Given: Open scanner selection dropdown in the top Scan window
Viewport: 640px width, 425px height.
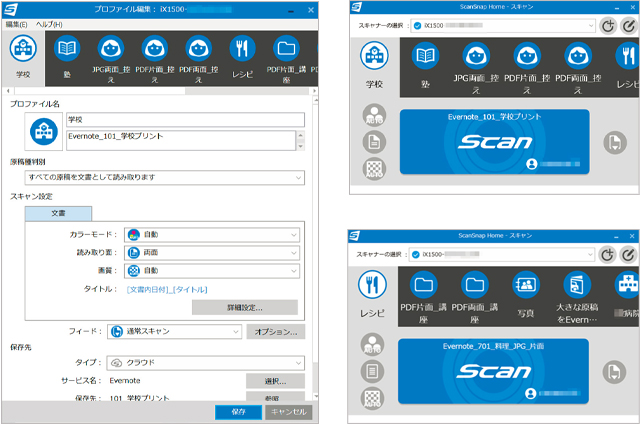Looking at the screenshot, I should point(502,26).
